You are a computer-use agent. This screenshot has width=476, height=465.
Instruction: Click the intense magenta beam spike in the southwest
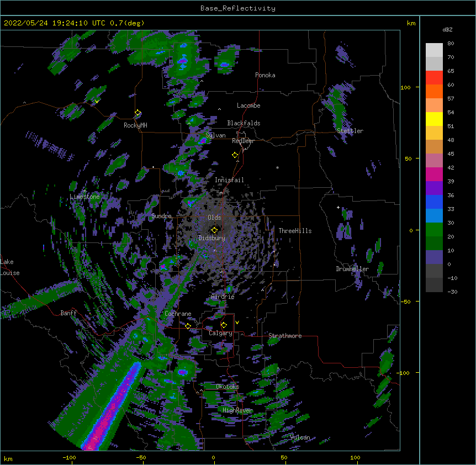(112, 406)
